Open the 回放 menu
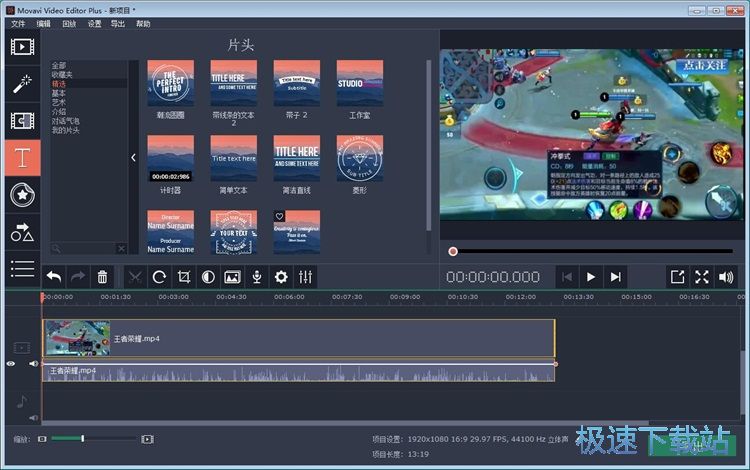Screen dimensions: 750x470 69,23
